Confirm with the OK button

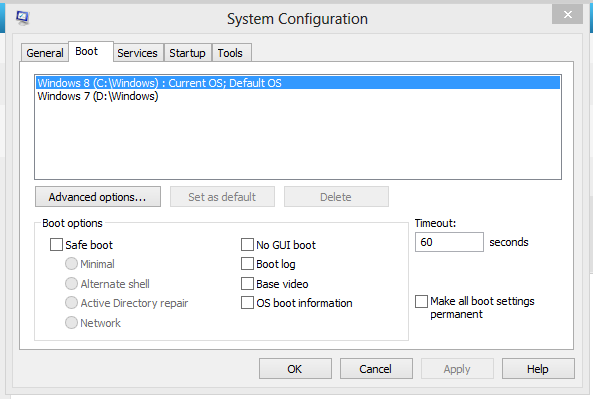click(x=295, y=369)
